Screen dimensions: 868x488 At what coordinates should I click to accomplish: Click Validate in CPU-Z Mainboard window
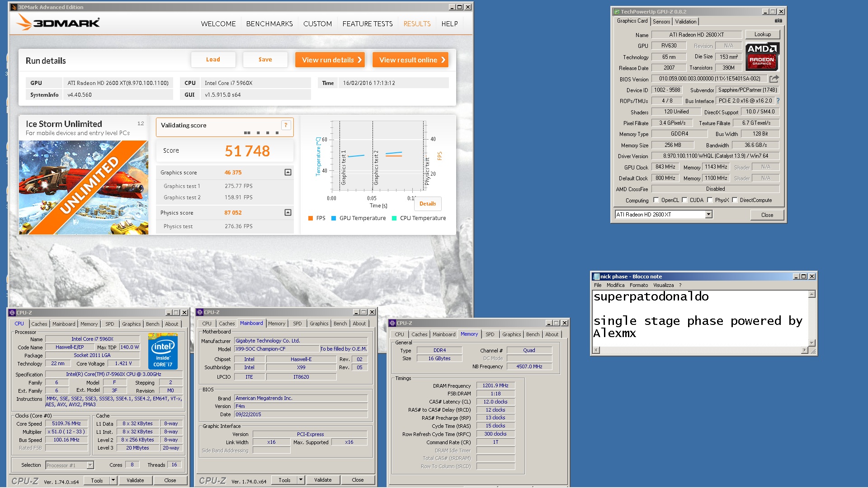[x=323, y=480]
